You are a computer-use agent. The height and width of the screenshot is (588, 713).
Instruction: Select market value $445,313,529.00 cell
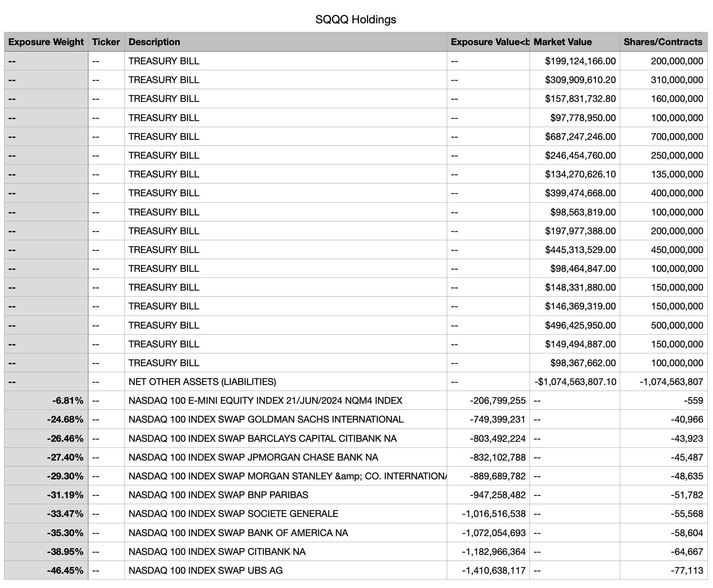coord(575,250)
